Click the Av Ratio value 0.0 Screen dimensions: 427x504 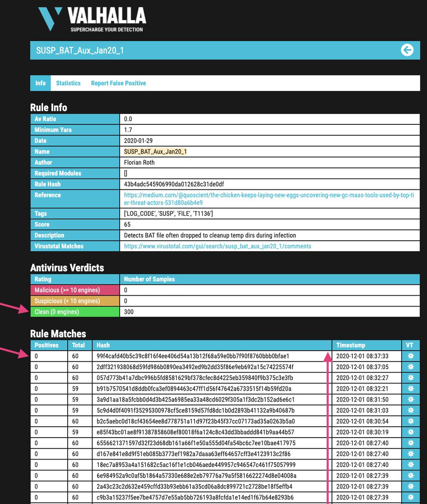point(128,119)
